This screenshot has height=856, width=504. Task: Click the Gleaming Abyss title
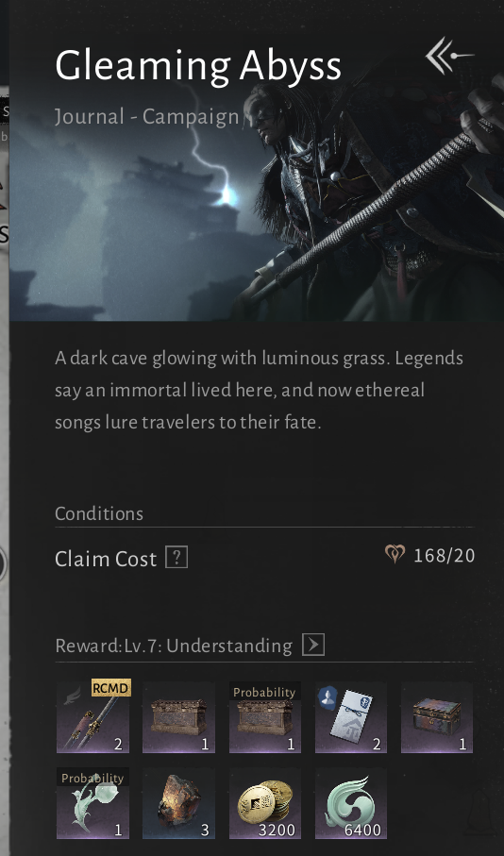198,67
